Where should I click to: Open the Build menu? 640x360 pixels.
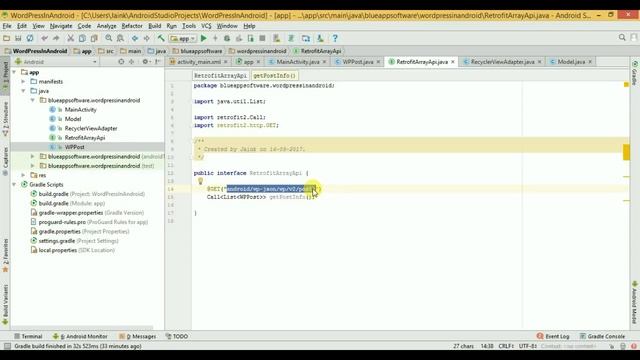[x=154, y=26]
